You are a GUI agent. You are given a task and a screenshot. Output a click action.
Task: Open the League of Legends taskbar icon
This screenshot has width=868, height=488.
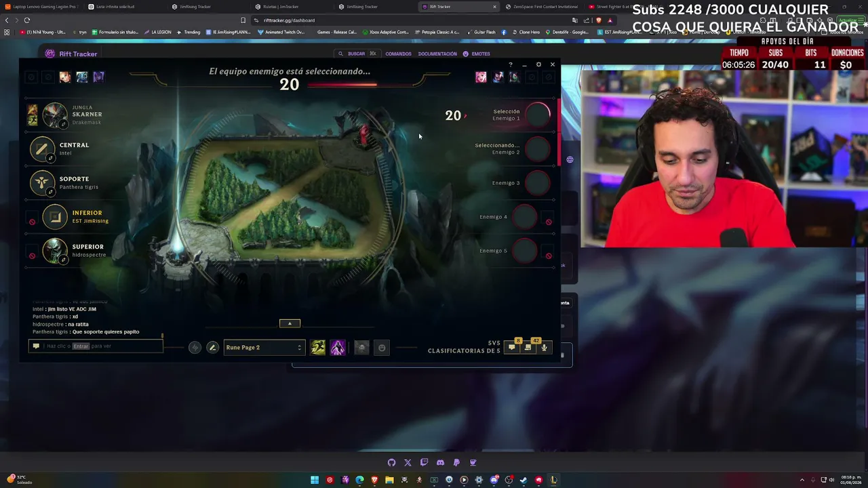(553, 481)
